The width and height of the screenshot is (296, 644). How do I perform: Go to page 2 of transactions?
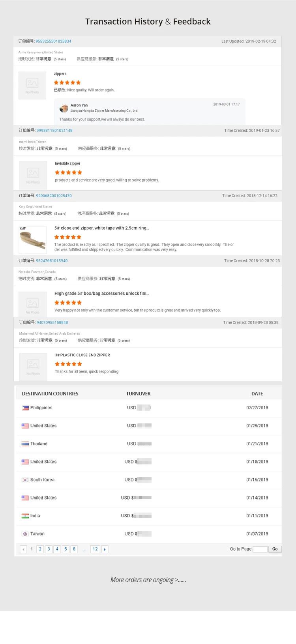coord(40,549)
